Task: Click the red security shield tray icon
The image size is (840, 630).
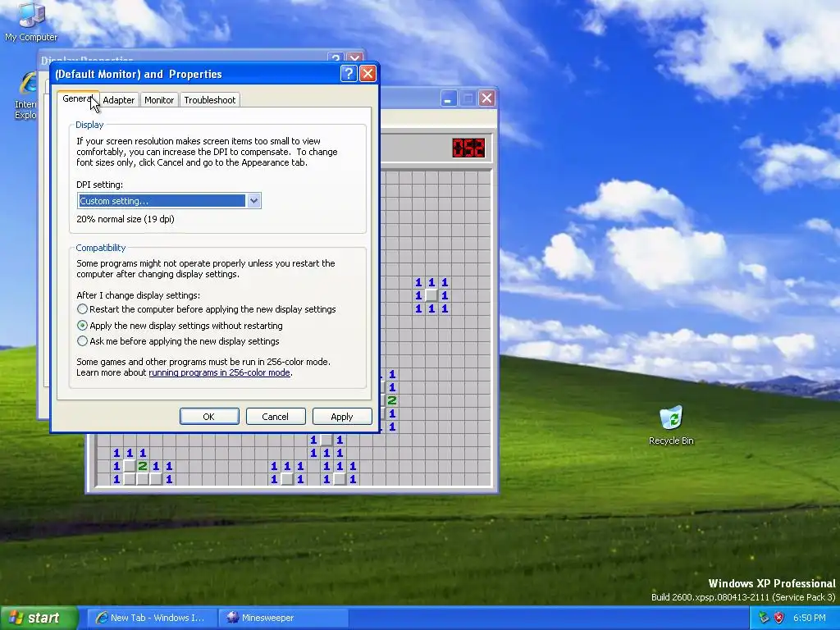Action: pyautogui.click(x=779, y=618)
